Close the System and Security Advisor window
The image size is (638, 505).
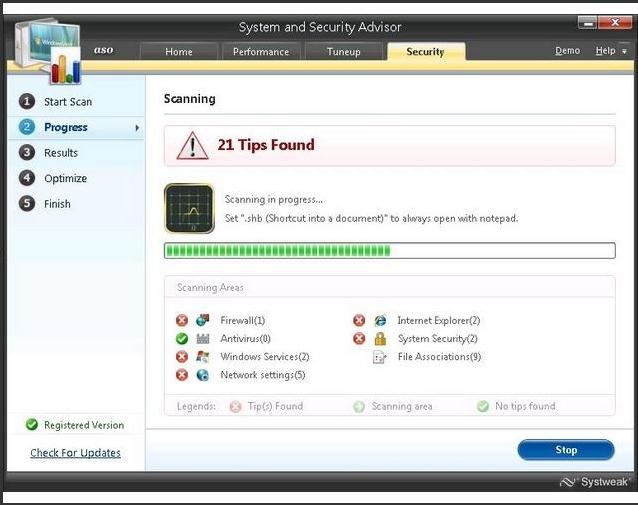[x=614, y=23]
